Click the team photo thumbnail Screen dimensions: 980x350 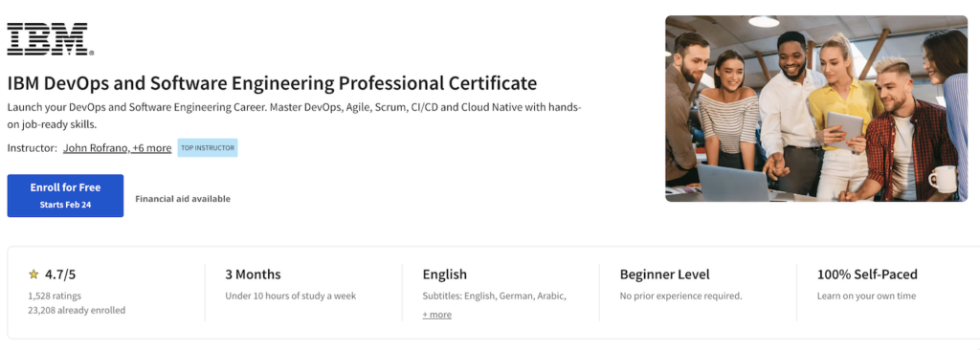(816, 109)
